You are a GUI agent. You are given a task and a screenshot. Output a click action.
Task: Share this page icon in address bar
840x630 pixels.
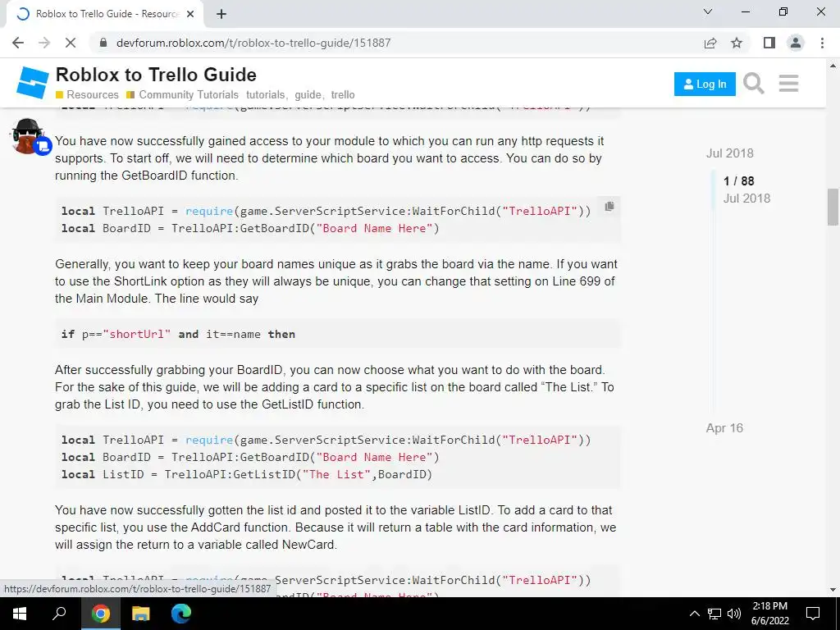click(710, 43)
